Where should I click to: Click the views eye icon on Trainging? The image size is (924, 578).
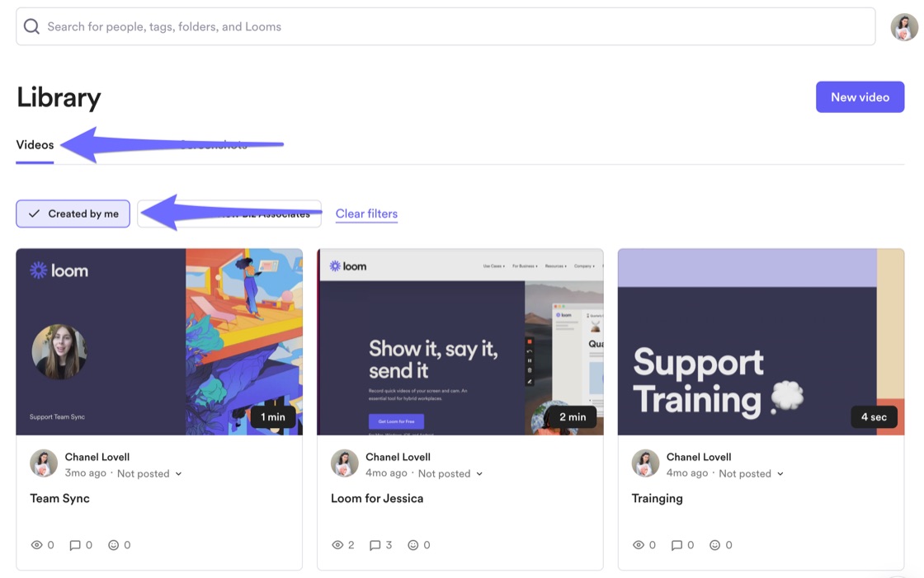(x=639, y=545)
